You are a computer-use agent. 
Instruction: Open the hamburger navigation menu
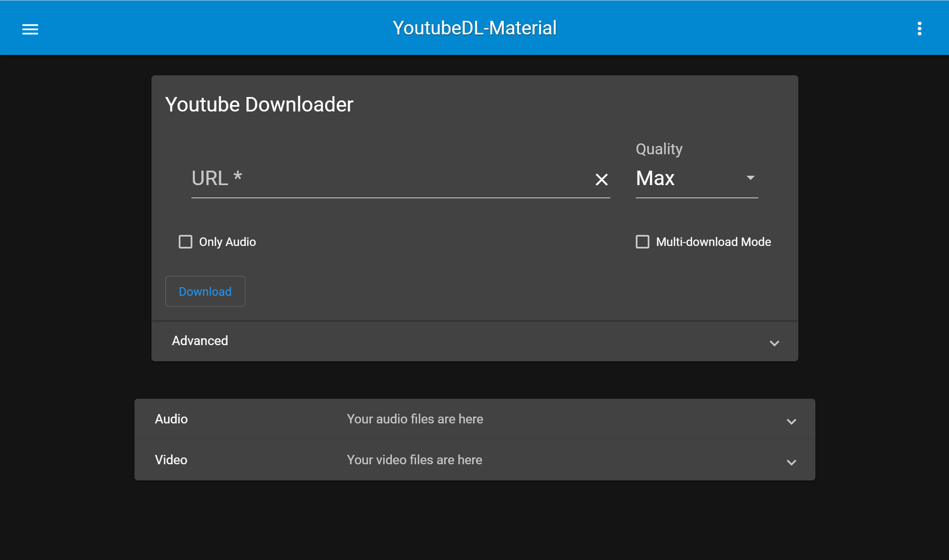coord(30,29)
